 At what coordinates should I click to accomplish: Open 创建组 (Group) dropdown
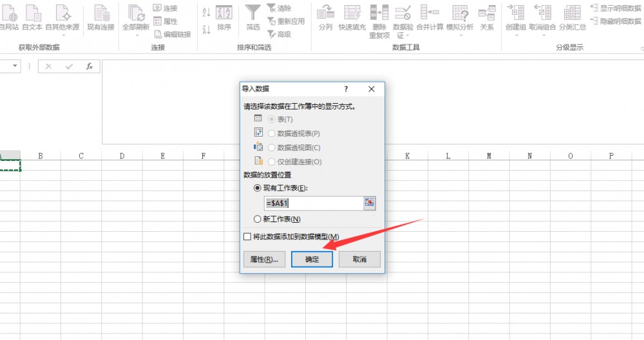tap(516, 35)
